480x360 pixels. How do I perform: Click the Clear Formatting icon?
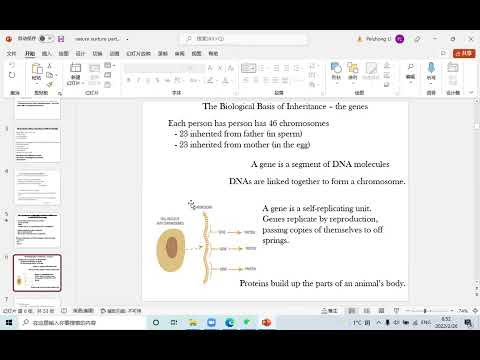coord(230,68)
